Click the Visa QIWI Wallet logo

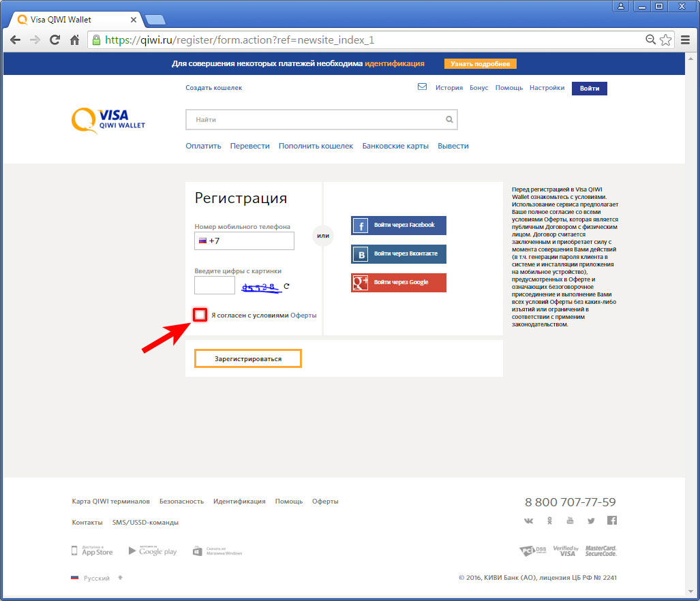click(108, 121)
